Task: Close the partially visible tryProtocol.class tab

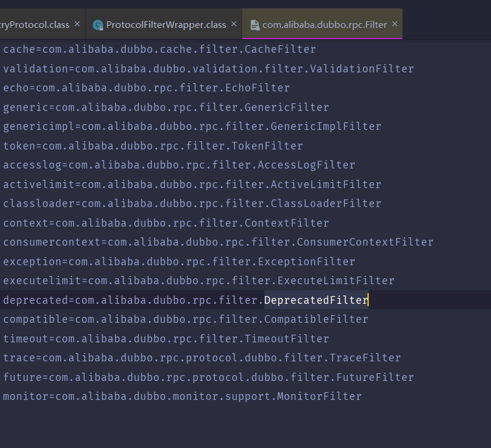Action: click(x=77, y=24)
